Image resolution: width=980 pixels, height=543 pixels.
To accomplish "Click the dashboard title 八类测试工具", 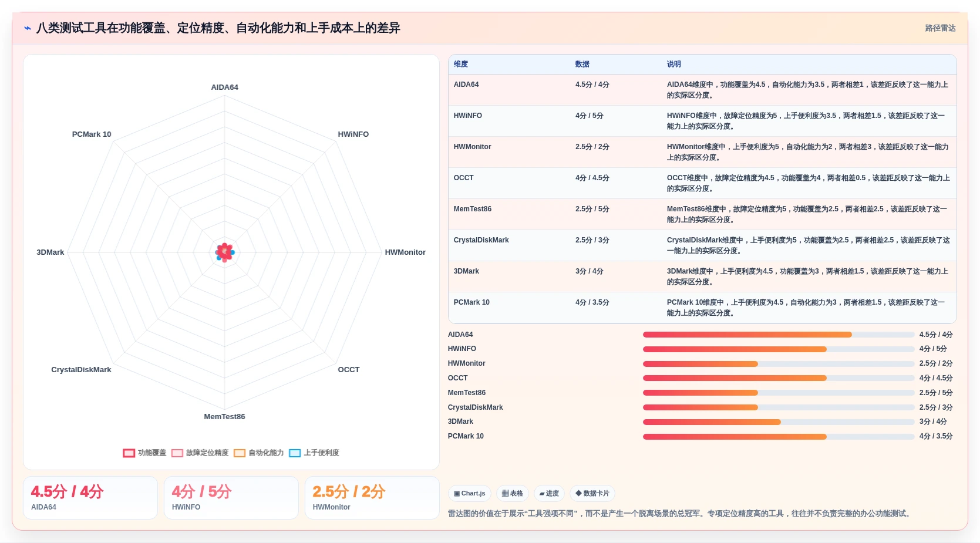I will (218, 28).
